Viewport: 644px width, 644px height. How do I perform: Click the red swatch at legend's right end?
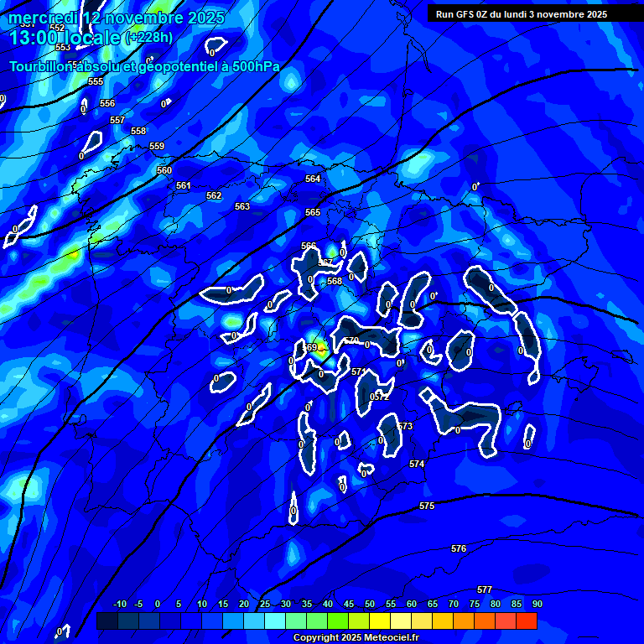pos(526,621)
